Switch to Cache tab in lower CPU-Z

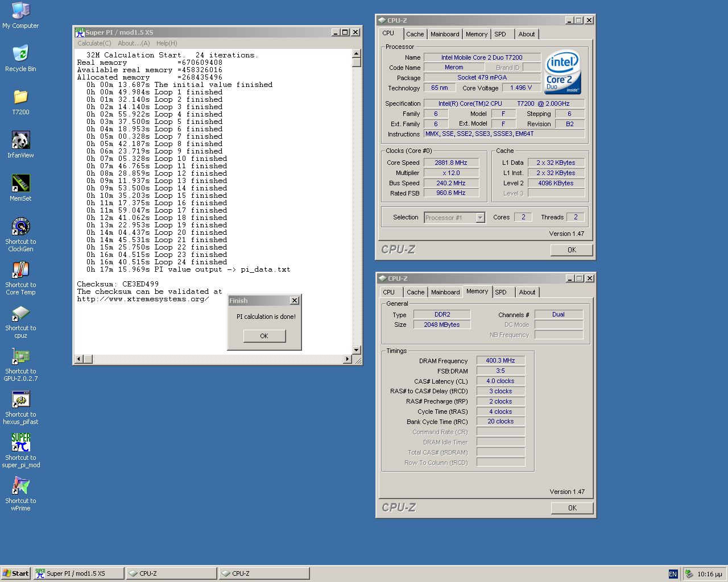pos(415,292)
